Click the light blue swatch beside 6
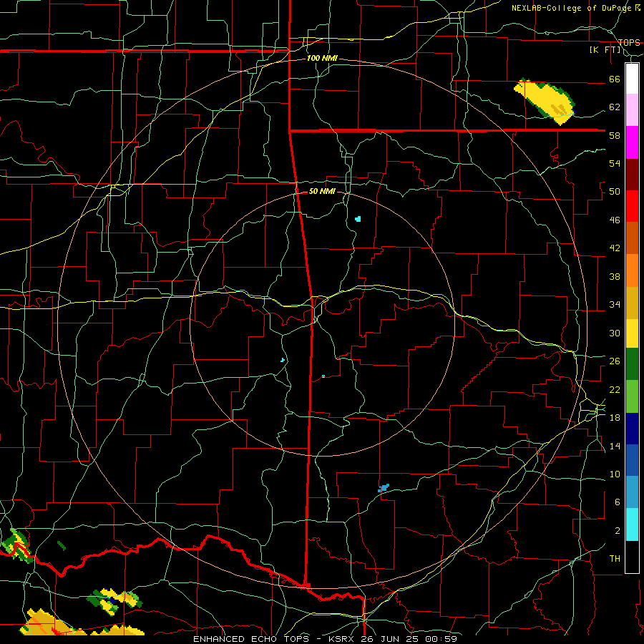The height and width of the screenshot is (644, 644). pyautogui.click(x=632, y=491)
